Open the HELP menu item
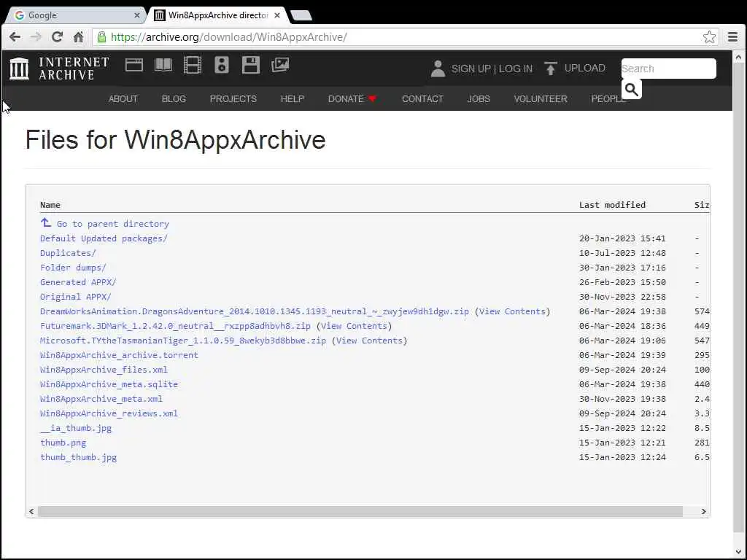The height and width of the screenshot is (560, 747). click(293, 98)
